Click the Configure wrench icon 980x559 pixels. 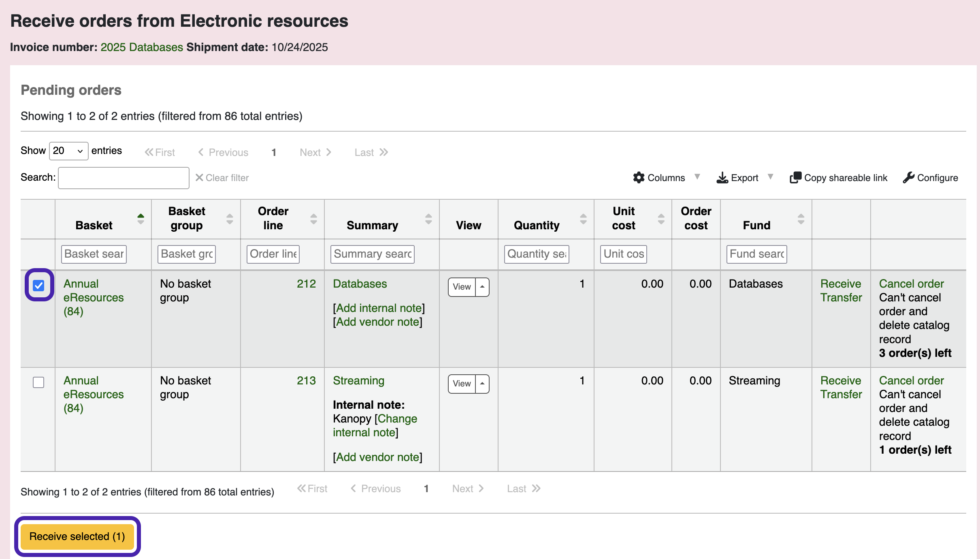908,177
